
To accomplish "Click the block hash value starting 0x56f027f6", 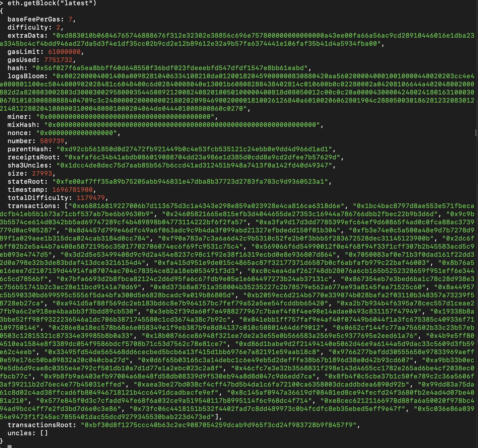I will 170,68.
